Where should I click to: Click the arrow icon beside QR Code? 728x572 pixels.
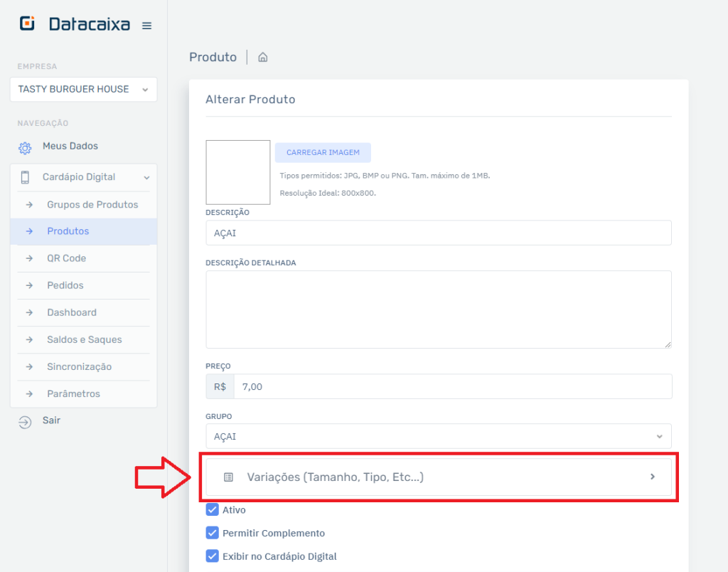tap(29, 258)
